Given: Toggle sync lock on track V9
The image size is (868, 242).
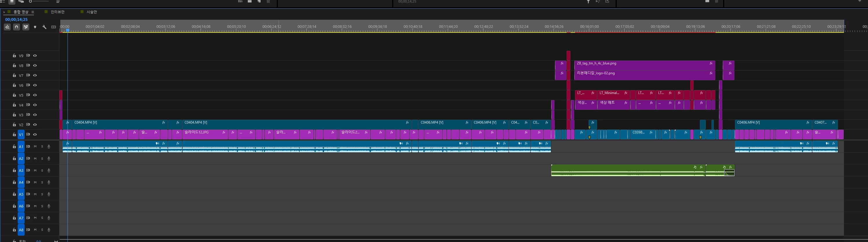Looking at the screenshot, I should click(x=28, y=55).
